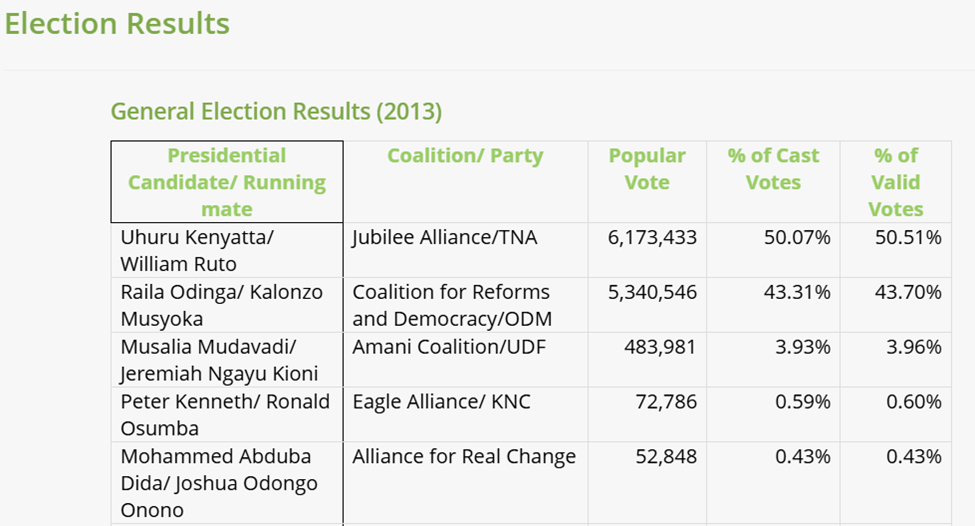Screen dimensions: 975x526
Task: Select the Presidential Candidate/ Running mate header cell
Action: pyautogui.click(x=227, y=182)
